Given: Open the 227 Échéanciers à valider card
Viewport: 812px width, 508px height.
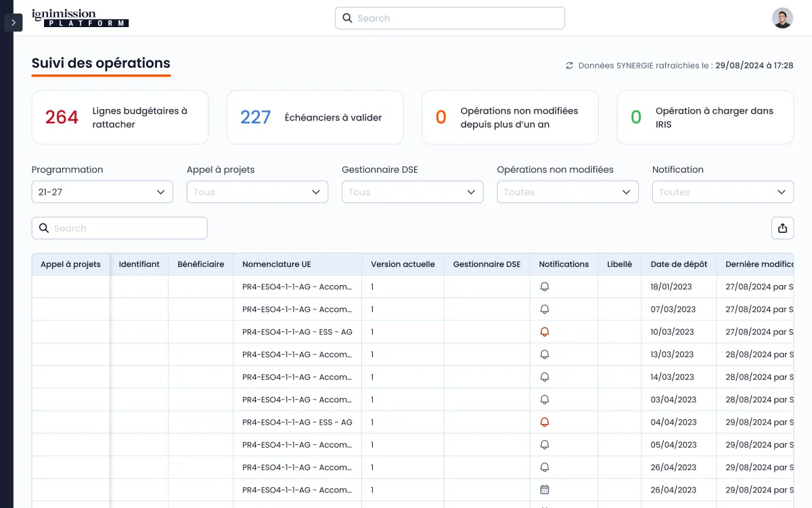Looking at the screenshot, I should pos(315,117).
